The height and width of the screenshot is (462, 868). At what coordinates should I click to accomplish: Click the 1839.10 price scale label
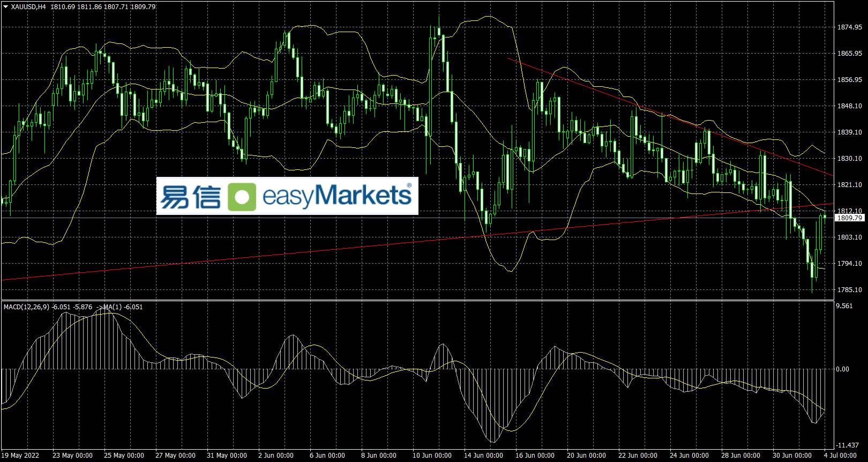850,132
